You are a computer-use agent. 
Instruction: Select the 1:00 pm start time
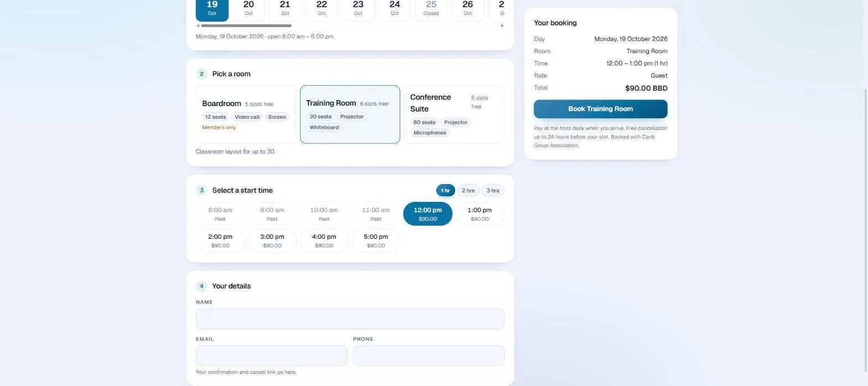479,214
